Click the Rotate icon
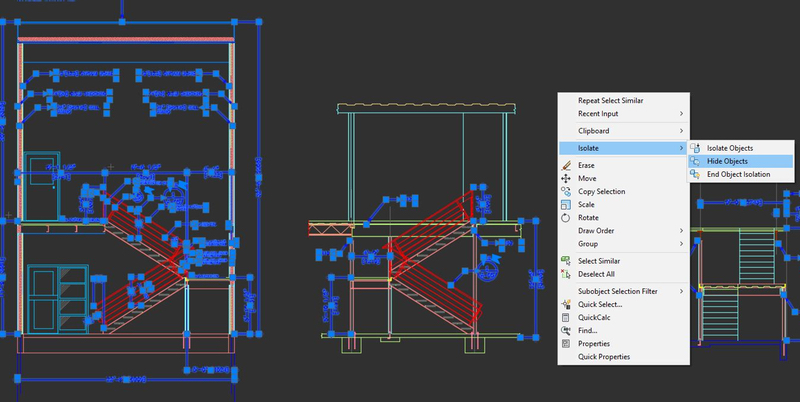The image size is (800, 402). pos(566,217)
